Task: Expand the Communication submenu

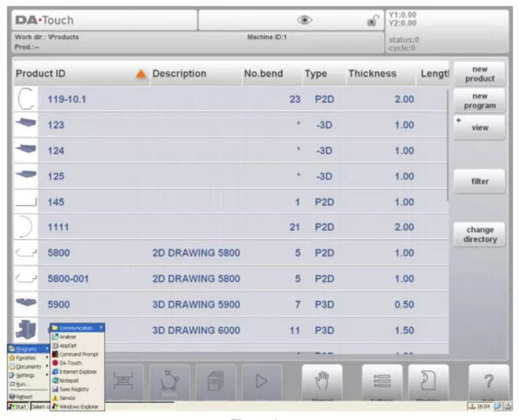Action: pyautogui.click(x=77, y=328)
